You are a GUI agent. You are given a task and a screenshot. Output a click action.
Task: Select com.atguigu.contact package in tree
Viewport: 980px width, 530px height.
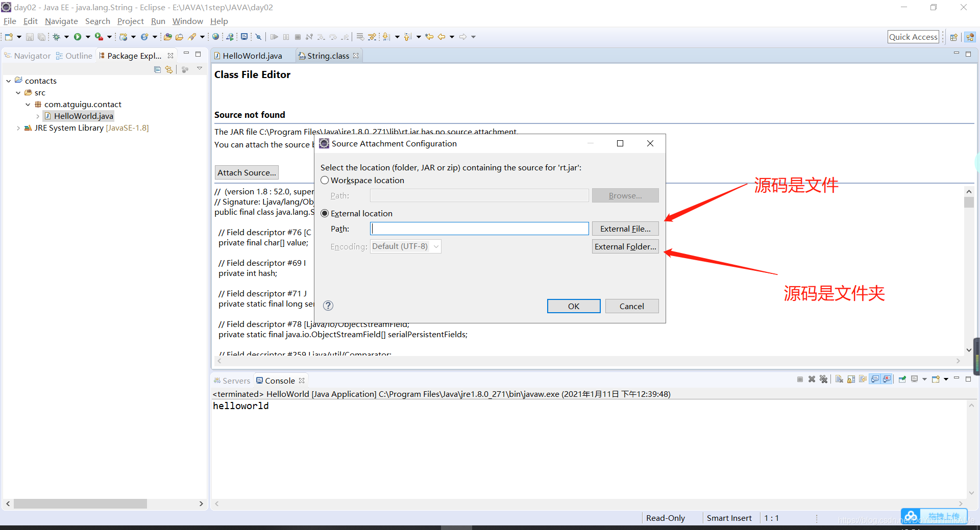83,105
